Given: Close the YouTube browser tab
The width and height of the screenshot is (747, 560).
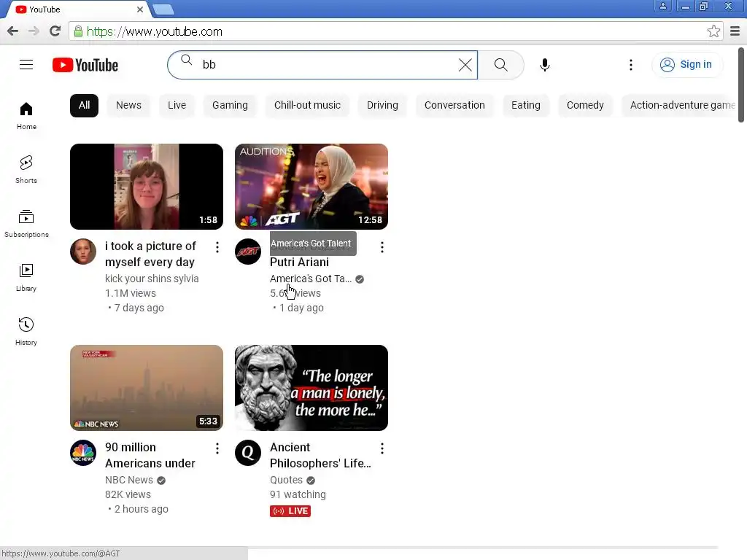Looking at the screenshot, I should click(x=139, y=9).
